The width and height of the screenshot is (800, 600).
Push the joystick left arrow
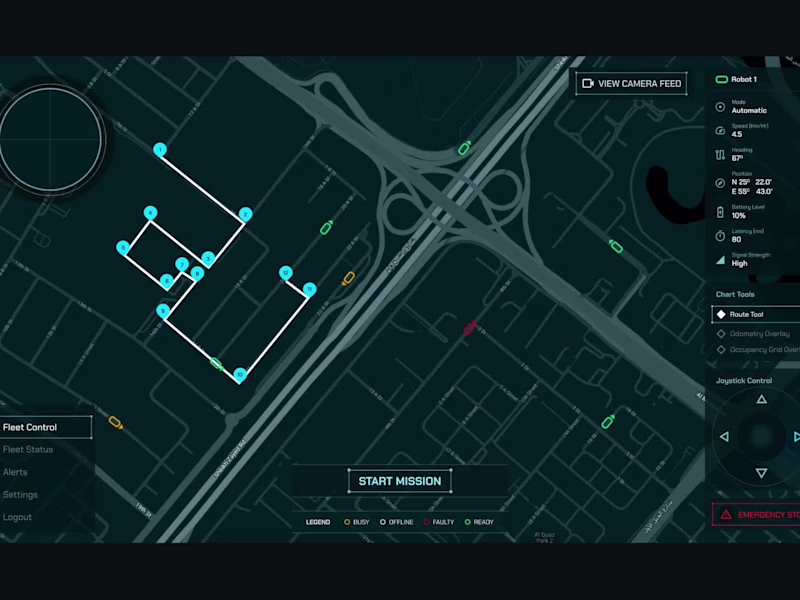pyautogui.click(x=724, y=437)
